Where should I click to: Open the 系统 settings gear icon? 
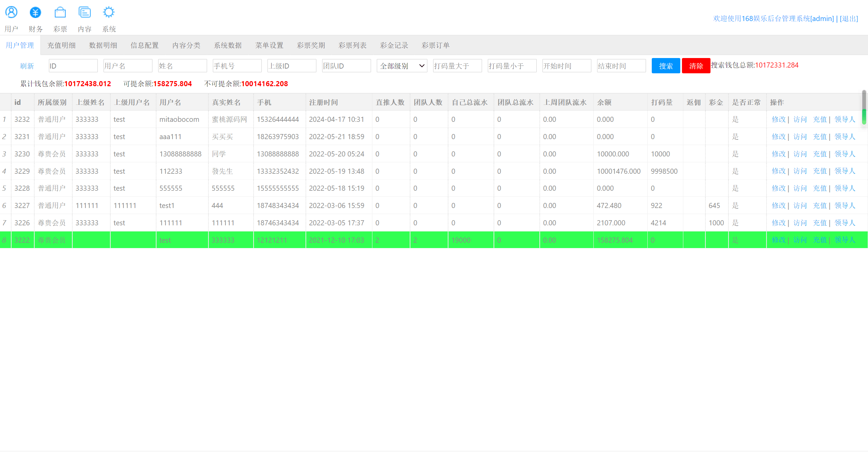coord(109,13)
